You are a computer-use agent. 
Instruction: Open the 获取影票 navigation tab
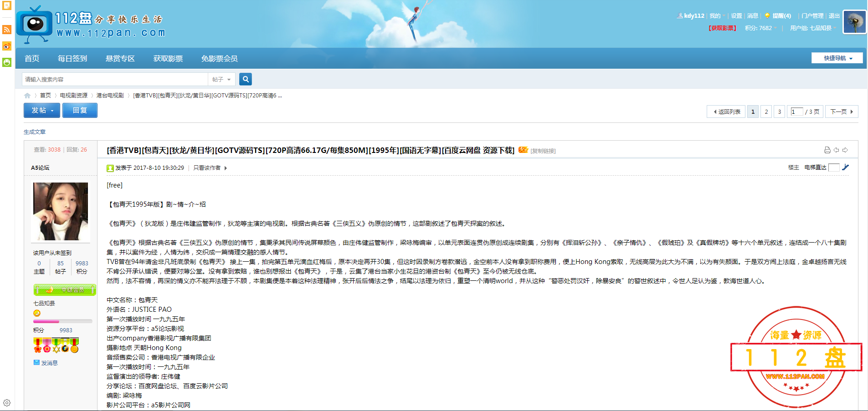pyautogui.click(x=168, y=58)
